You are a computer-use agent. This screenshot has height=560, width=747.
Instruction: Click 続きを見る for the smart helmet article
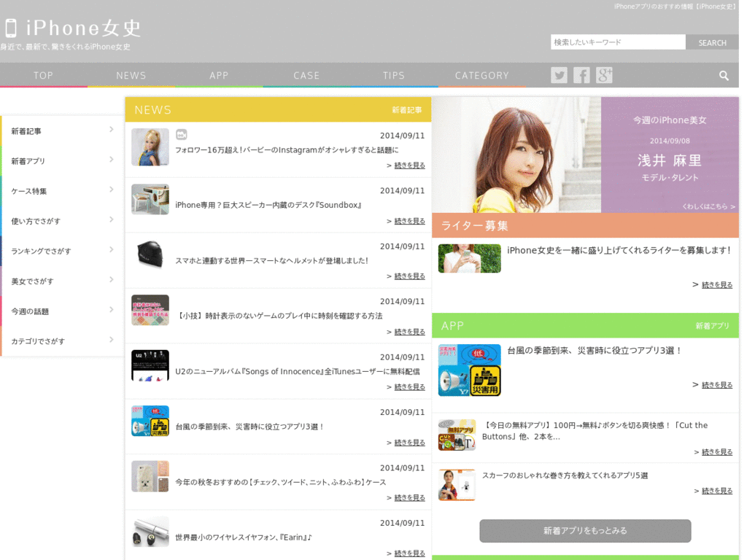pyautogui.click(x=410, y=276)
